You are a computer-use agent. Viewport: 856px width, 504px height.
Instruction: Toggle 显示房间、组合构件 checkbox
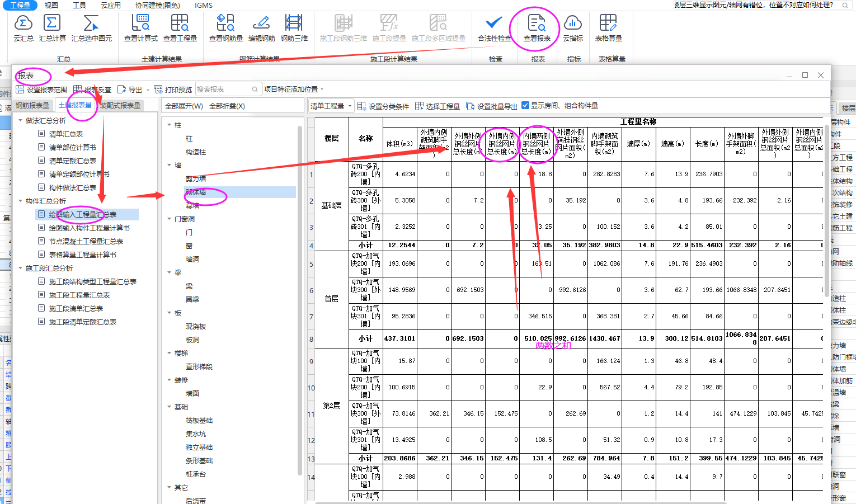(525, 105)
